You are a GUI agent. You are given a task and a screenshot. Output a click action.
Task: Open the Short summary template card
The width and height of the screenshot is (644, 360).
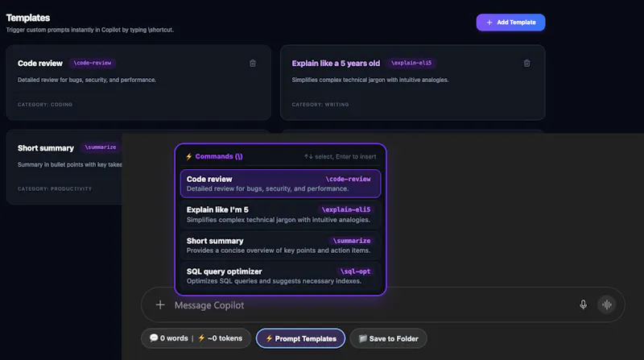pos(64,168)
